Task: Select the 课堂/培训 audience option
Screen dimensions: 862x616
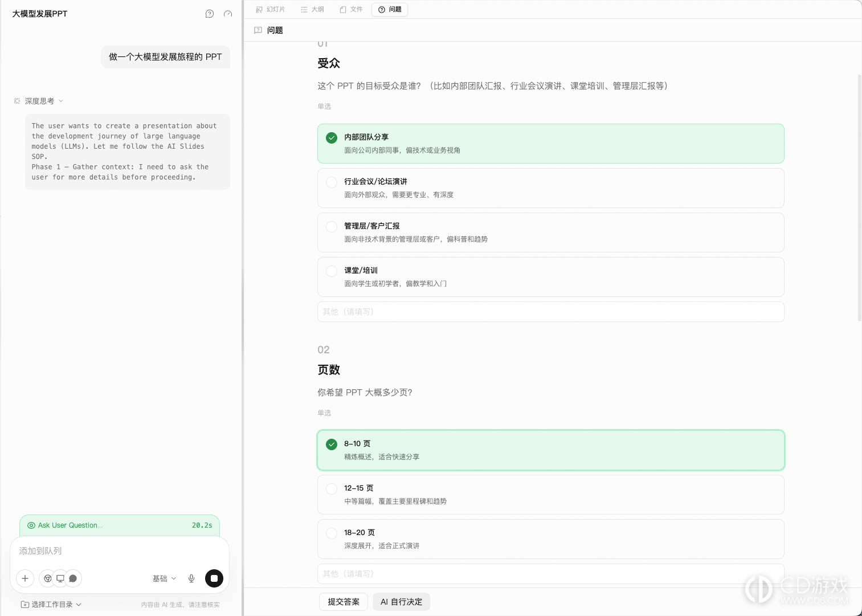Action: [551, 277]
